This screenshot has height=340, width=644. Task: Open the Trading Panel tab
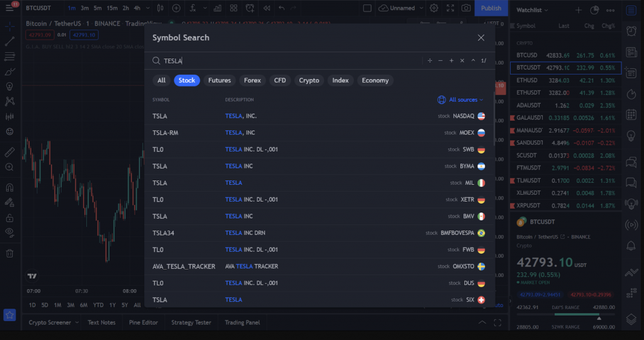pos(242,322)
